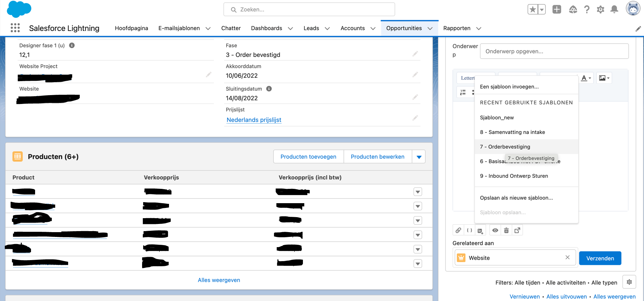The width and height of the screenshot is (644, 301).
Task: Edit the Sluitingsdatum field pencil icon
Action: (x=415, y=97)
